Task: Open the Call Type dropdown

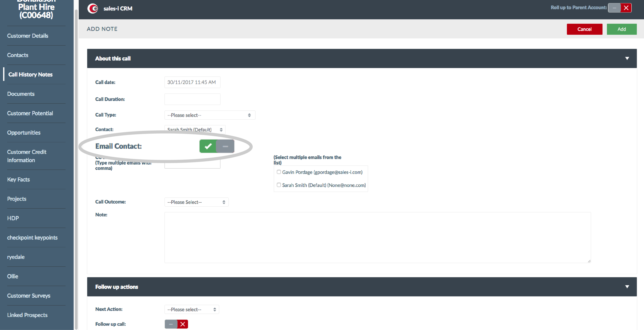Action: (208, 115)
